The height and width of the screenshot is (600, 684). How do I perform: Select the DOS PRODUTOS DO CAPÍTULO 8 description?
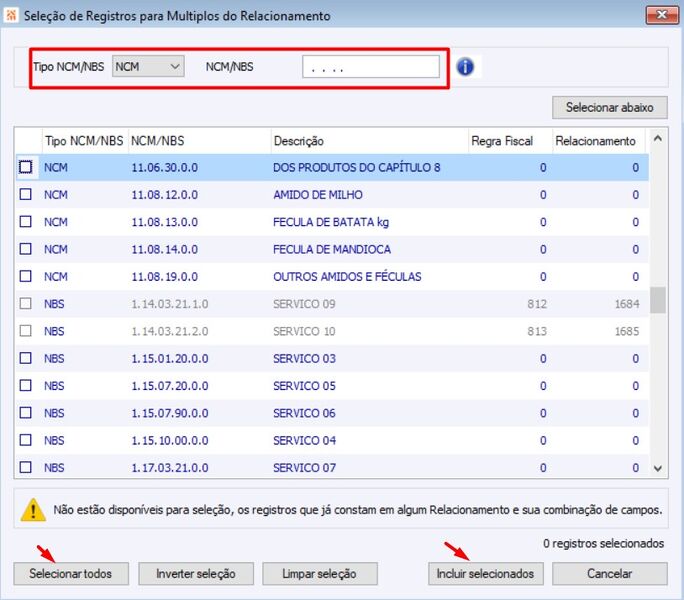(356, 168)
